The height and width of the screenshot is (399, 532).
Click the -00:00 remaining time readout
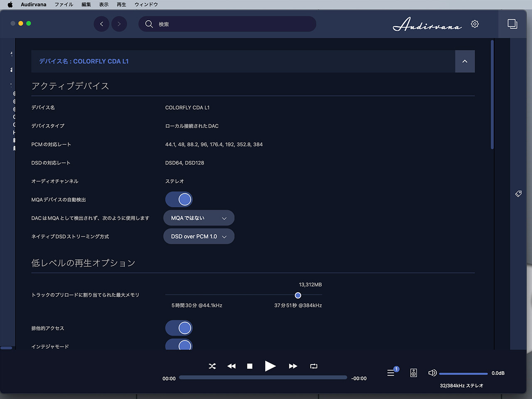[359, 379]
